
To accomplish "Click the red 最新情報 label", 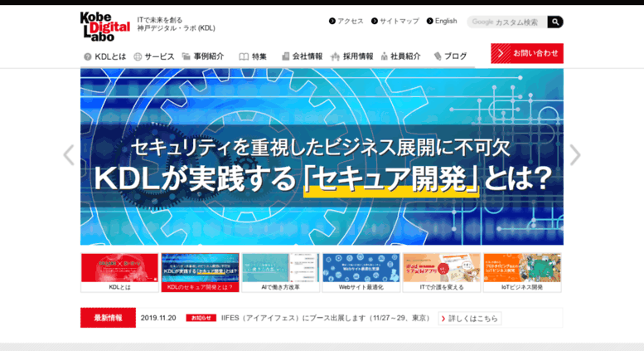I will click(x=108, y=318).
